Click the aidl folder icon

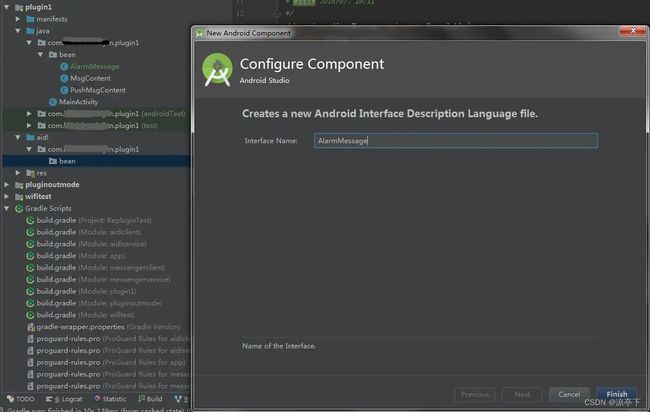[x=30, y=137]
